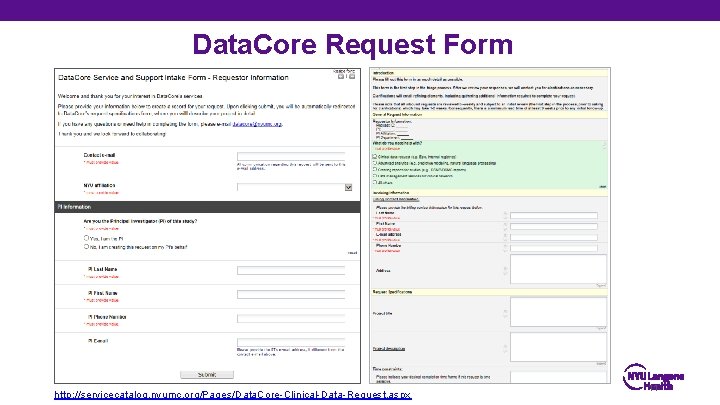Click the reset link under the PI question

352,253
